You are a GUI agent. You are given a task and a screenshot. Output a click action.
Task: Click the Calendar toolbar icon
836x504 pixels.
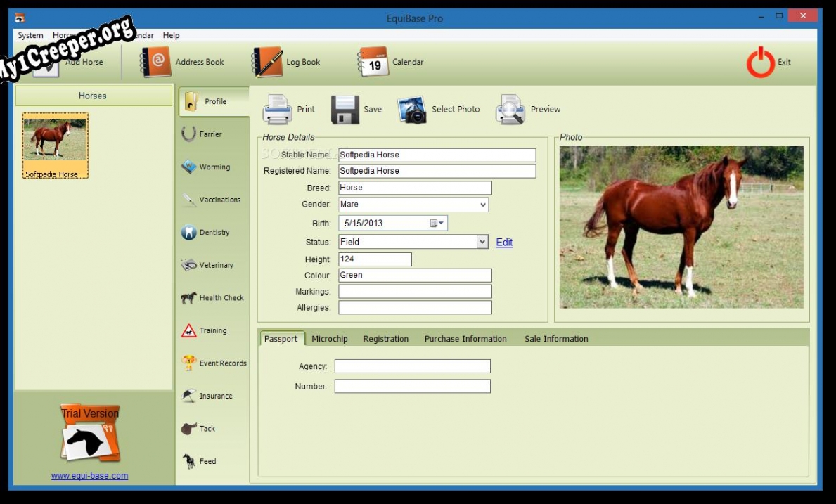click(373, 63)
